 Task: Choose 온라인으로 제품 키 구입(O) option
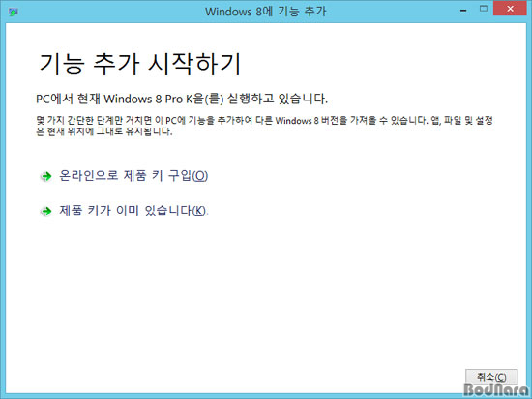[x=133, y=176]
